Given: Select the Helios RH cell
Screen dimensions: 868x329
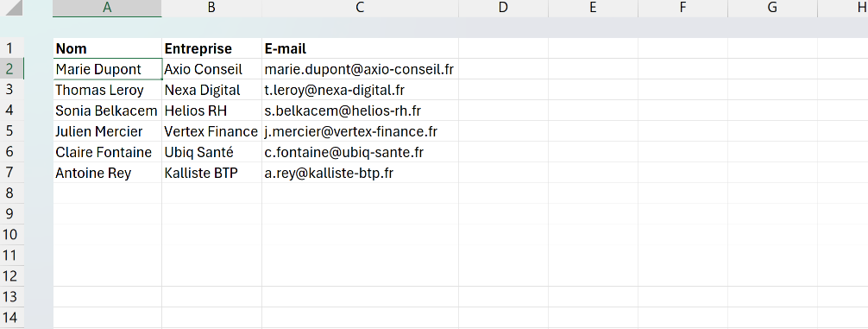Looking at the screenshot, I should (x=212, y=111).
